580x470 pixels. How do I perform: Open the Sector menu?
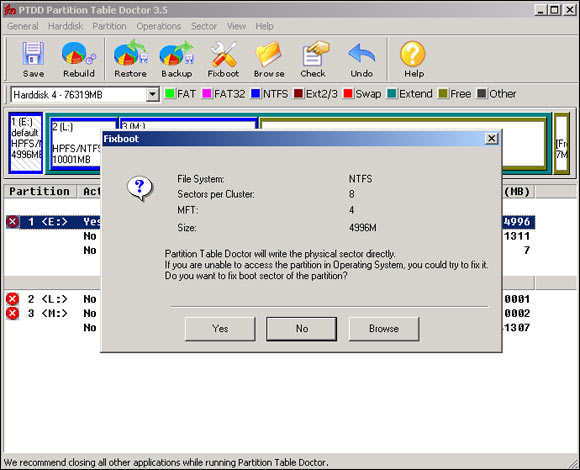coord(204,26)
